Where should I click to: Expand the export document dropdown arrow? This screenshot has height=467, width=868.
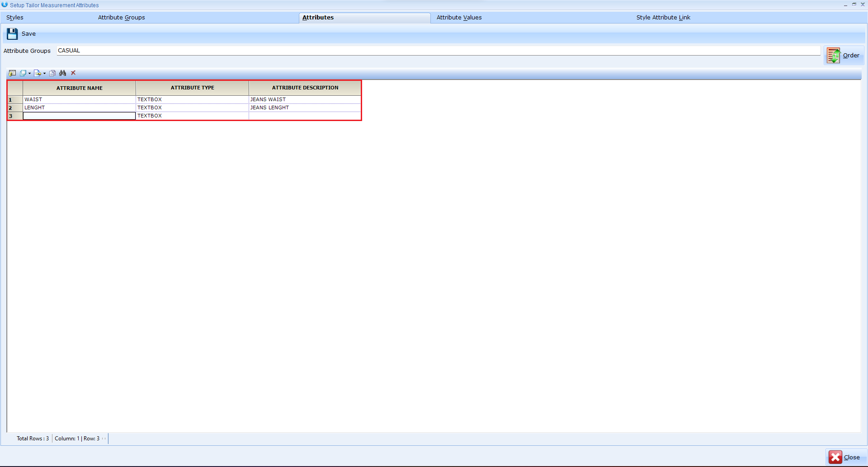tap(44, 74)
